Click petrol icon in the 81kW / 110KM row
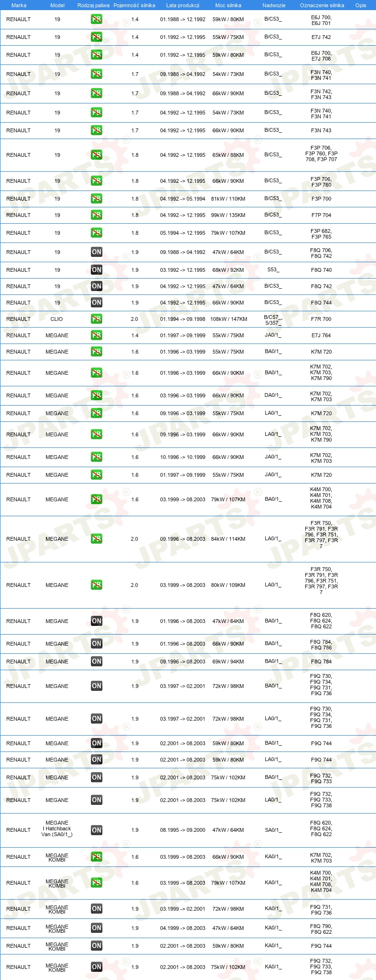 point(97,199)
